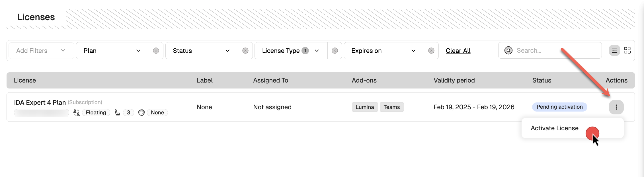
Task: Click the Teams add-on tag
Action: click(391, 107)
